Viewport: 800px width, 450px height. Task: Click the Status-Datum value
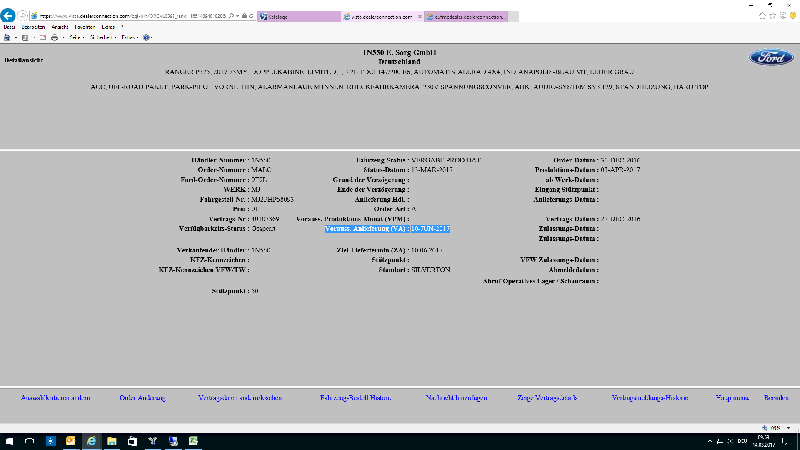[x=432, y=170]
